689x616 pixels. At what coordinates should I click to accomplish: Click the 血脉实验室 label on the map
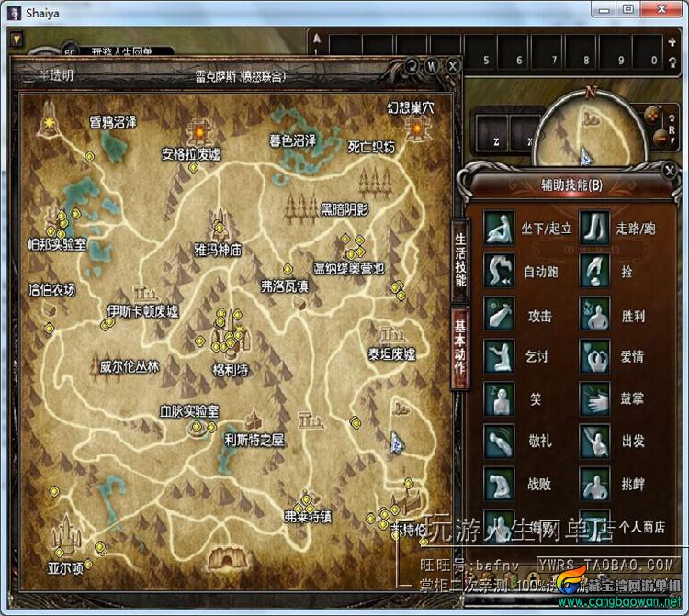(189, 411)
